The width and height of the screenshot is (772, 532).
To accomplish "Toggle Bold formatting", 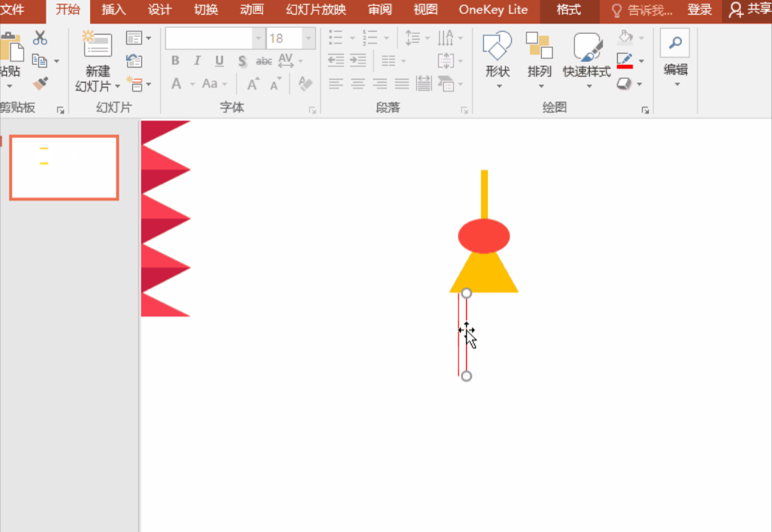I will tap(175, 60).
